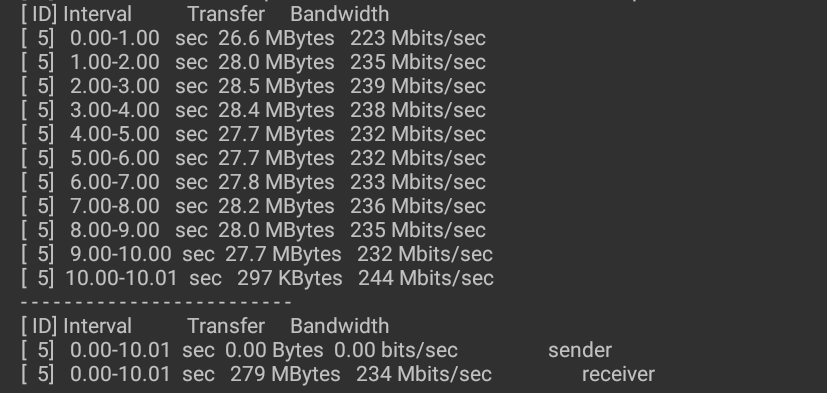
Task: Click the 26.6 MBytes transfer value
Action: coord(276,38)
